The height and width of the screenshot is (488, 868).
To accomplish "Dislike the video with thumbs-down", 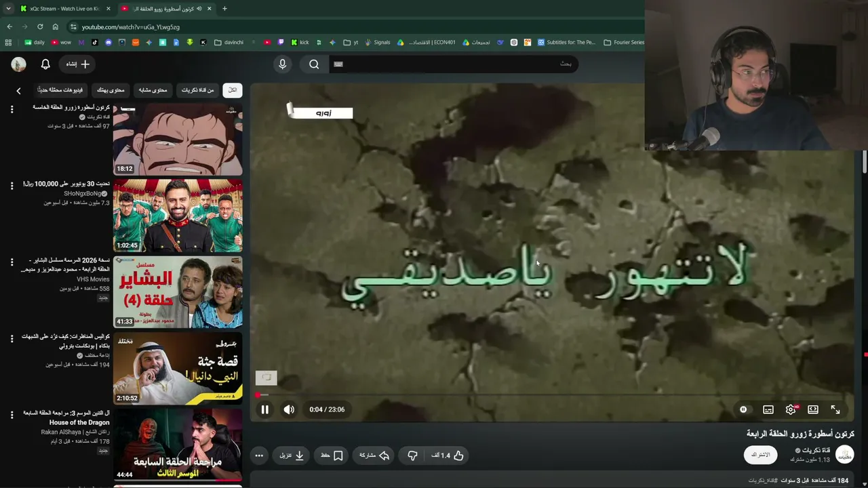I will [x=412, y=455].
